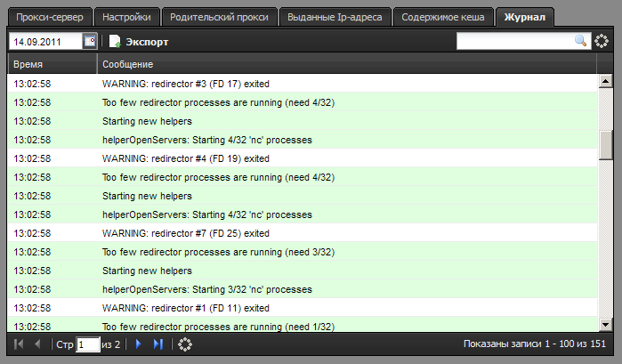Click the date input field 14.09.2011

(45, 41)
